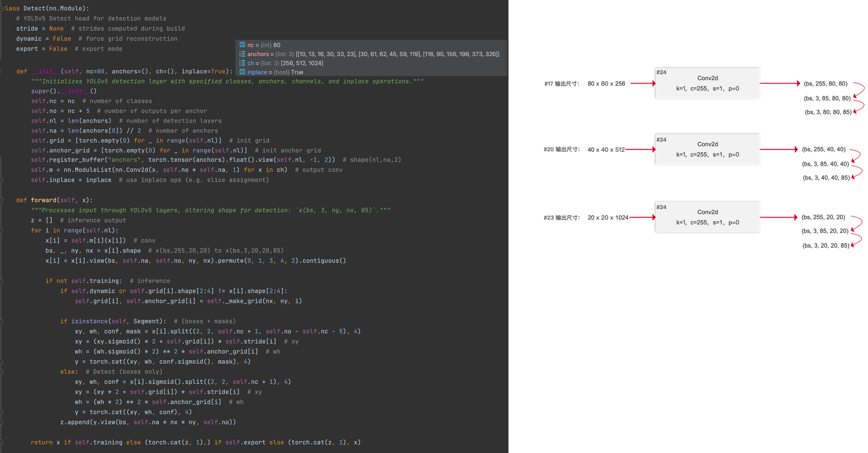Click the 'dynamic = False' line
The height and width of the screenshot is (453, 868).
(97, 39)
